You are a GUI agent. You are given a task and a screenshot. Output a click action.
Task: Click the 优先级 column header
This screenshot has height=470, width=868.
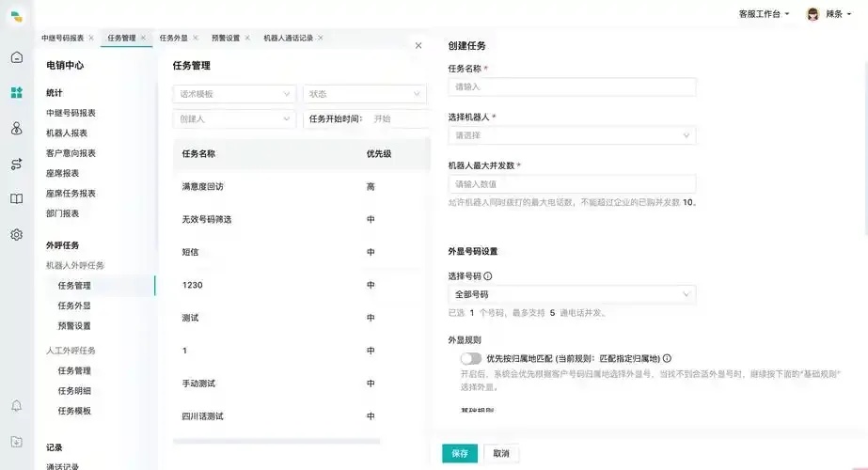(x=379, y=154)
